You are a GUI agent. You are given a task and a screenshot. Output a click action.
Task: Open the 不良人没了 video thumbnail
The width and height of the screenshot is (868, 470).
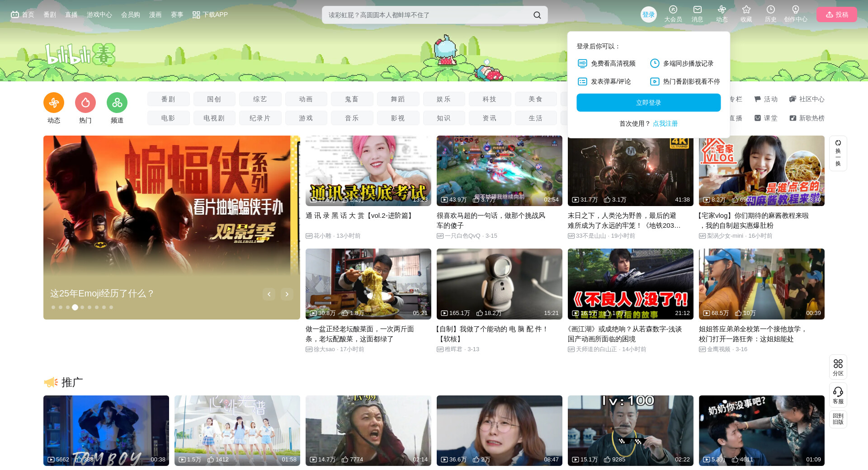pyautogui.click(x=631, y=284)
